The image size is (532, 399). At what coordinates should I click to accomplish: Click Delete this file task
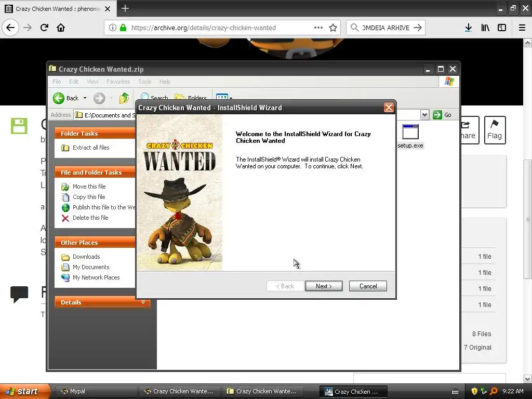click(x=90, y=218)
